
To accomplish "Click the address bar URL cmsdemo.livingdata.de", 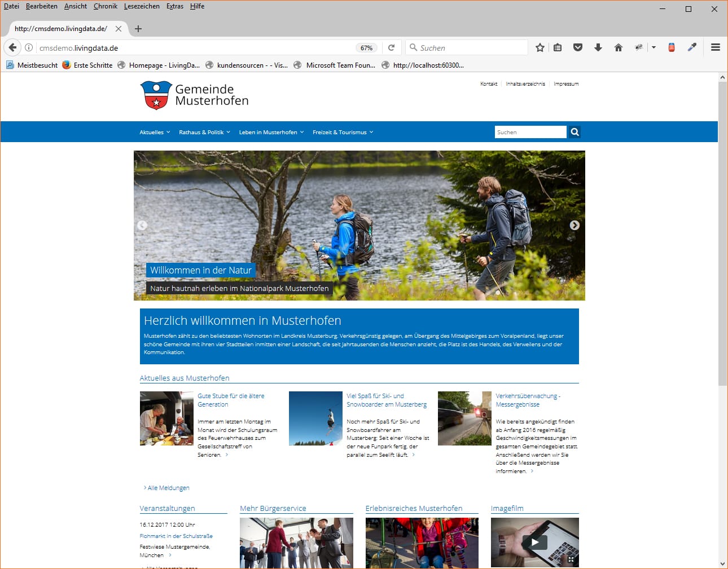I will (x=78, y=48).
